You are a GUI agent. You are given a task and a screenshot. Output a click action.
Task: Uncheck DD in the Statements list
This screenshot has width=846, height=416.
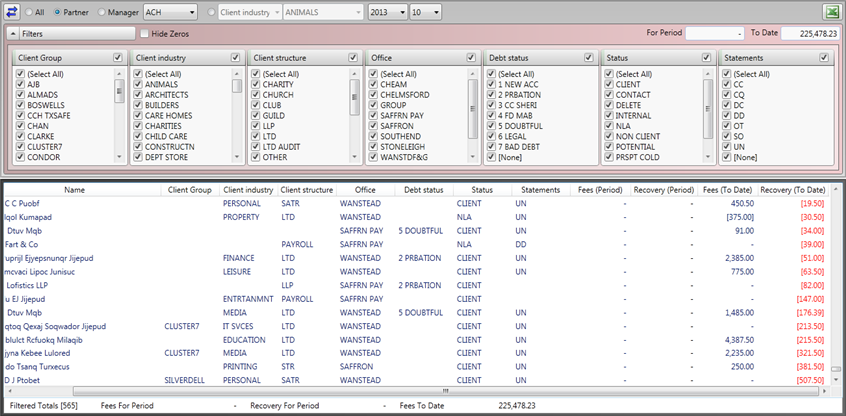coord(726,115)
